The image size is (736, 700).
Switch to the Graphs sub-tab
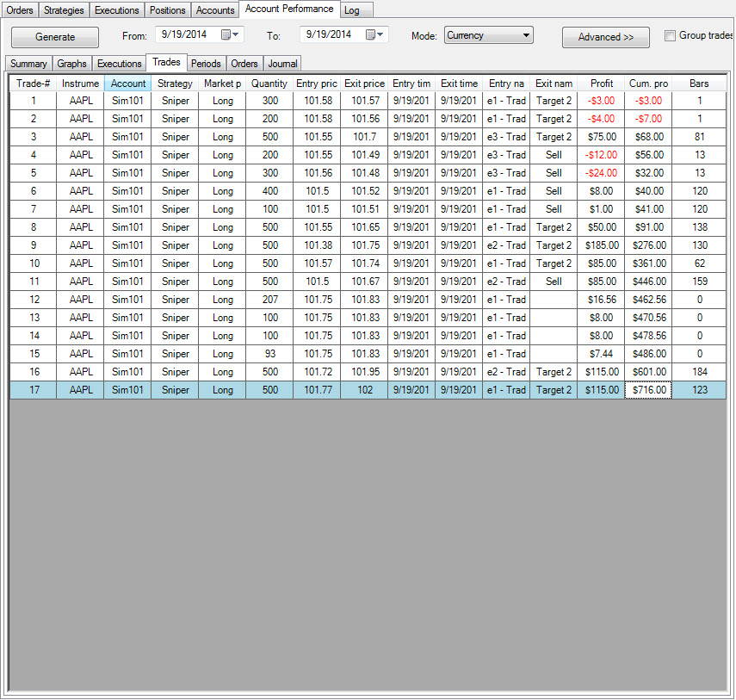(x=71, y=64)
